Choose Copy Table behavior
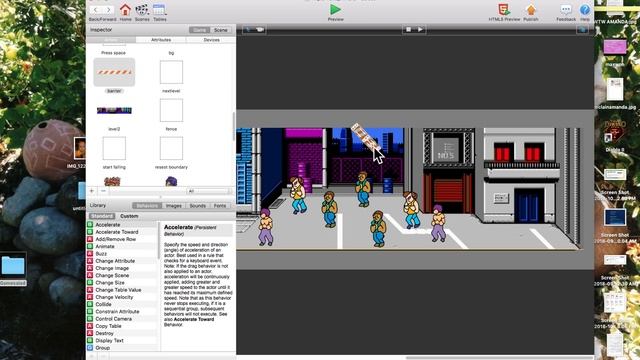Viewport: 640px width, 360px height. tap(109, 326)
